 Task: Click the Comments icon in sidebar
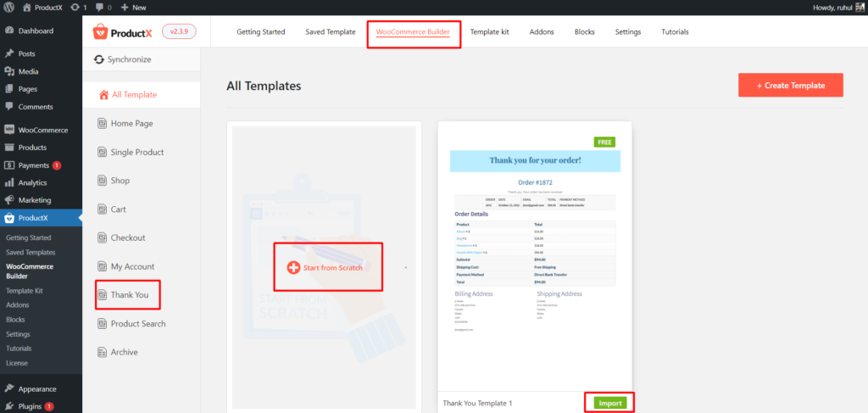[x=9, y=107]
